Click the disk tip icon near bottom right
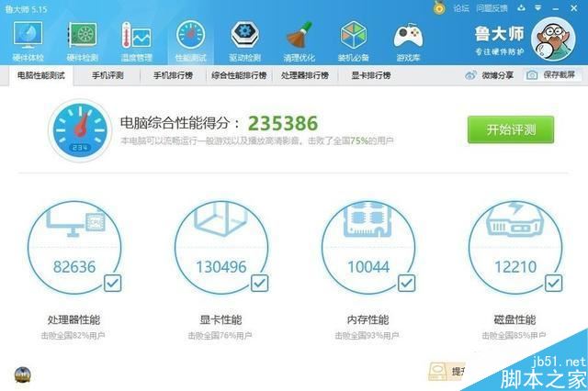588x391 pixels. coord(438,371)
